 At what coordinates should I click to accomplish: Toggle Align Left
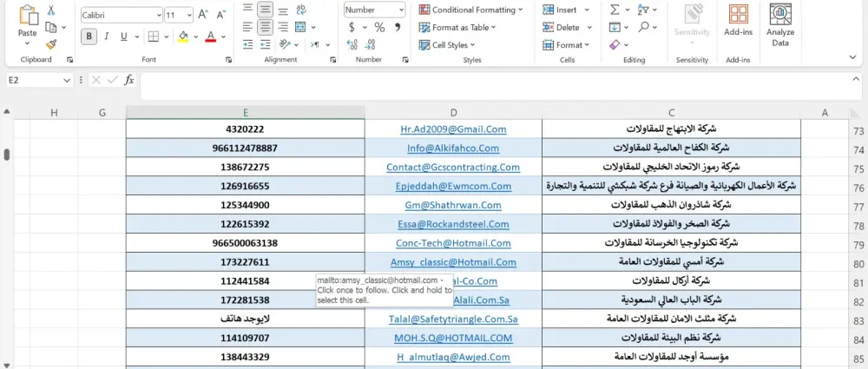[247, 27]
